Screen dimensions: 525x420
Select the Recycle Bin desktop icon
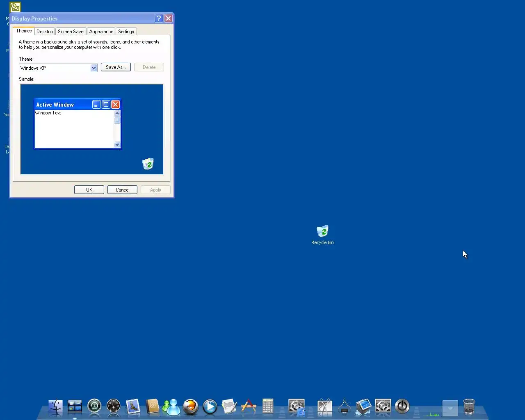click(322, 235)
